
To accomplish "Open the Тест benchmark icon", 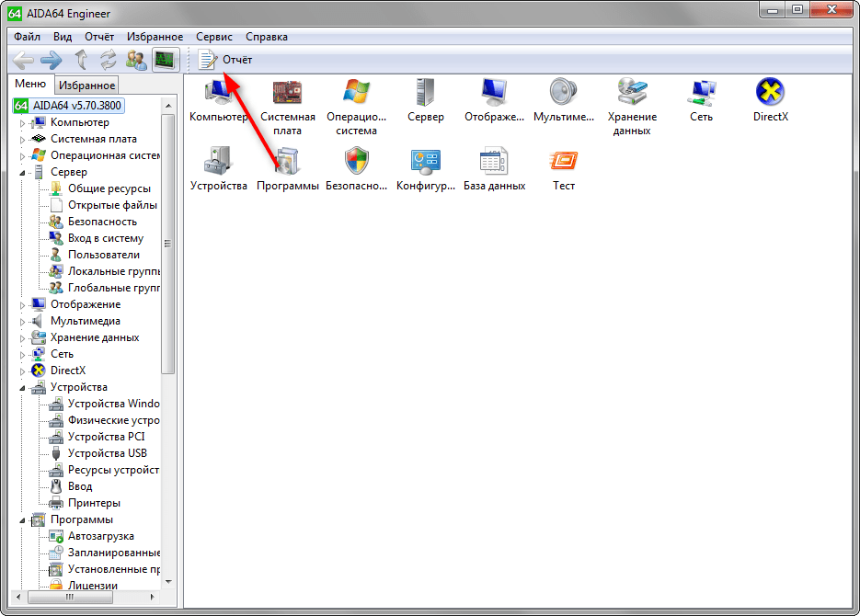I will click(x=563, y=169).
